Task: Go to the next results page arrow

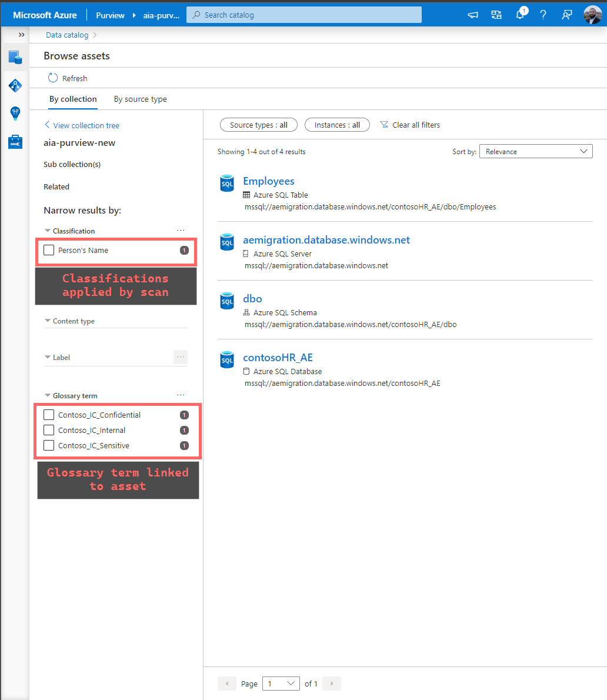Action: [332, 684]
